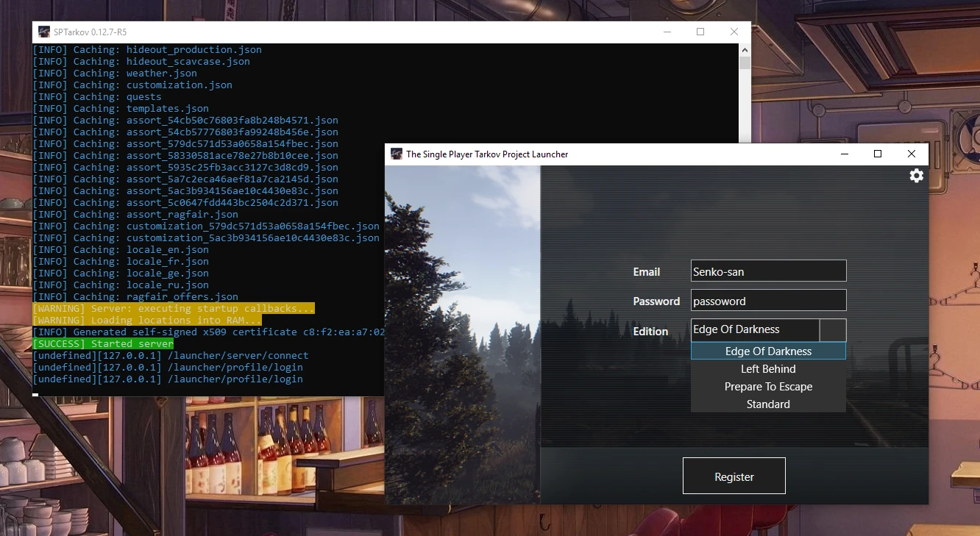Click into the Email input field

(x=768, y=271)
